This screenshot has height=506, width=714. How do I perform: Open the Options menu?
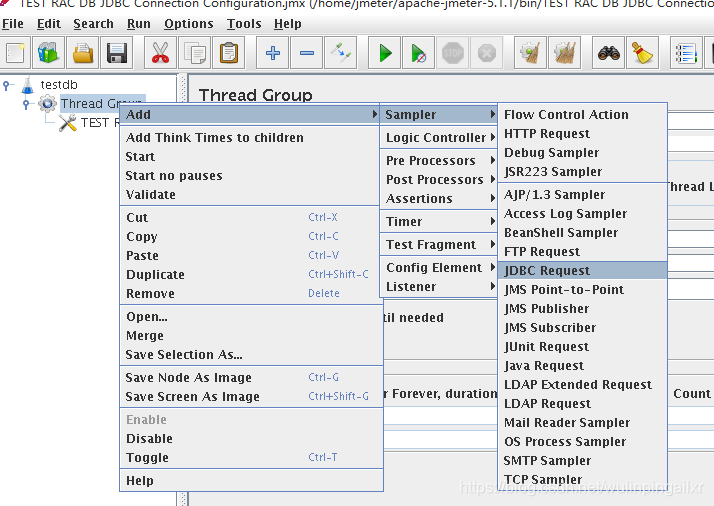(x=189, y=24)
